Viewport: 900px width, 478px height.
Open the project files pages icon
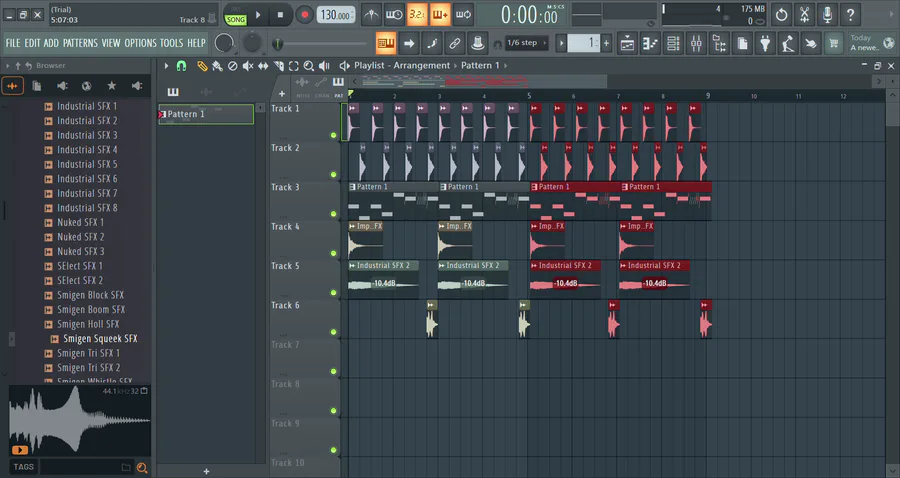coord(742,43)
